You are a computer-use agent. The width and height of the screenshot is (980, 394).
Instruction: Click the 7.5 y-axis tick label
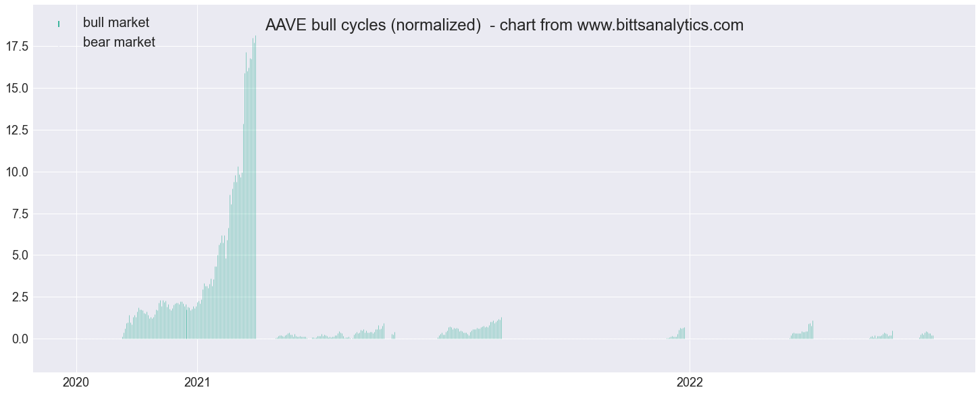tap(20, 214)
